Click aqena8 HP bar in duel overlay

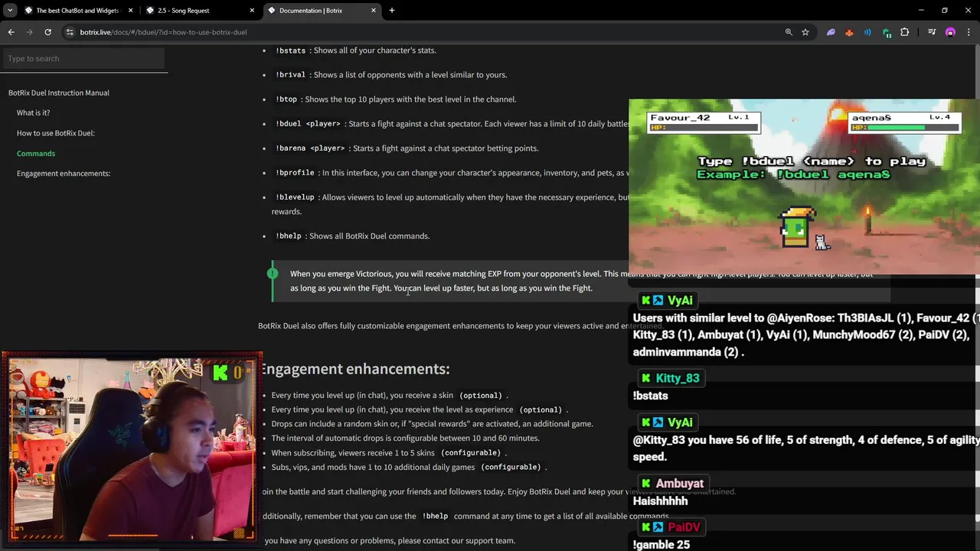pos(906,127)
